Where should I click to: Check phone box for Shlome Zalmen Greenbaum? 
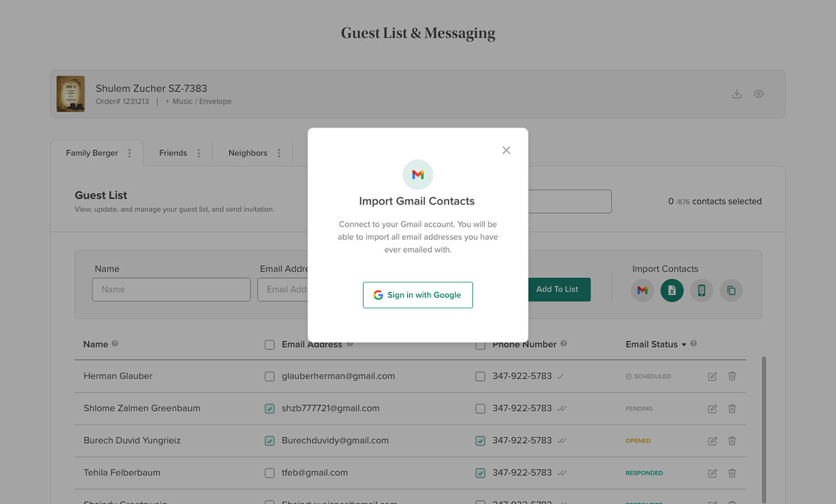[x=480, y=408]
